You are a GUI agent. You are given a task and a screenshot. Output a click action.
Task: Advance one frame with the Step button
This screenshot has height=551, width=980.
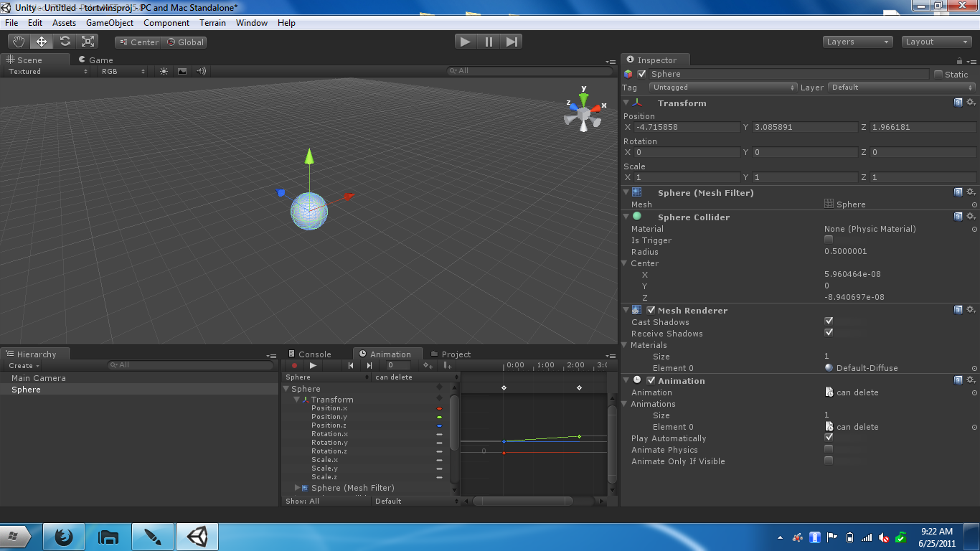512,42
